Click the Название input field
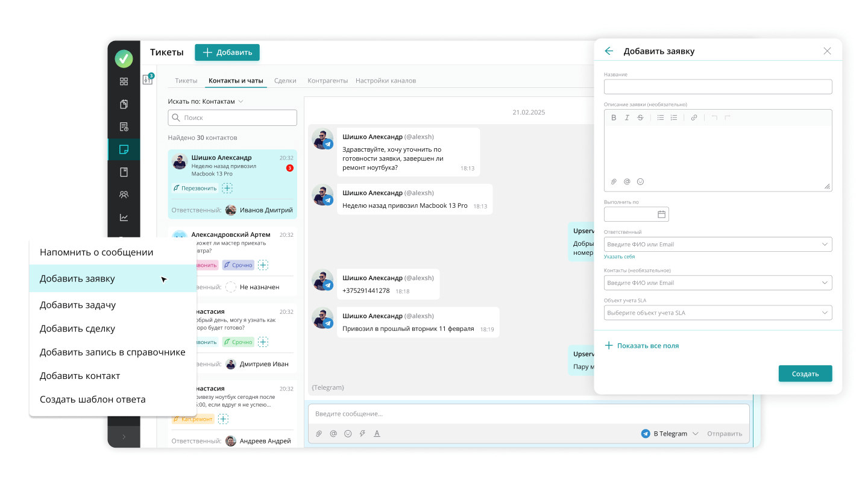This screenshot has height=488, width=868. [x=718, y=87]
